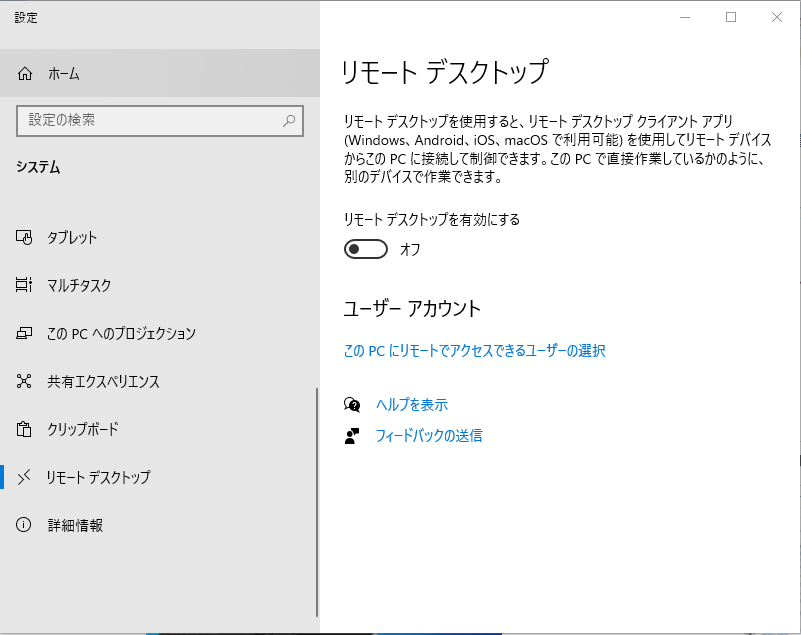Click the オフ toggle state label
This screenshot has height=635, width=801.
coord(410,250)
